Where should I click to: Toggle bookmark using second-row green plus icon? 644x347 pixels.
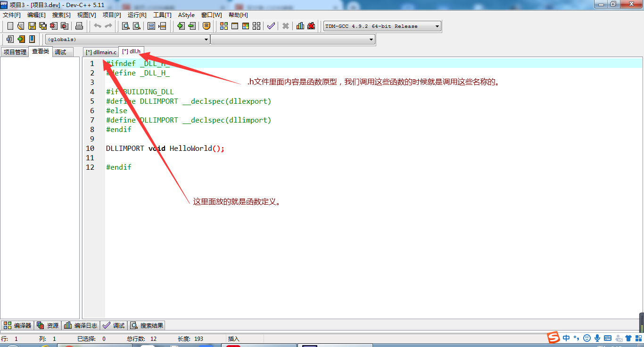(21, 39)
